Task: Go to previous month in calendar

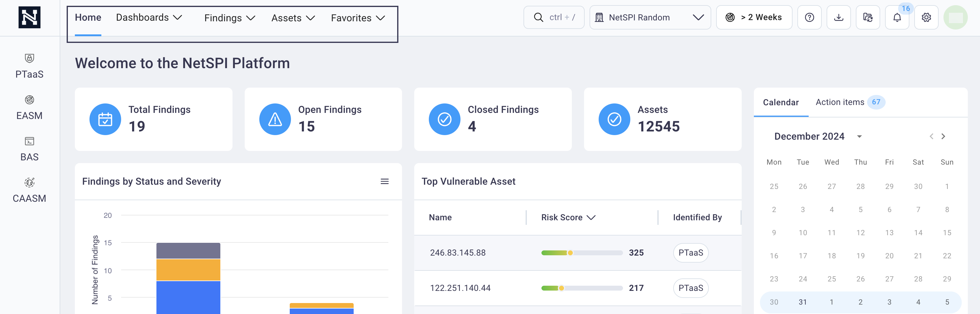Action: [x=931, y=137]
